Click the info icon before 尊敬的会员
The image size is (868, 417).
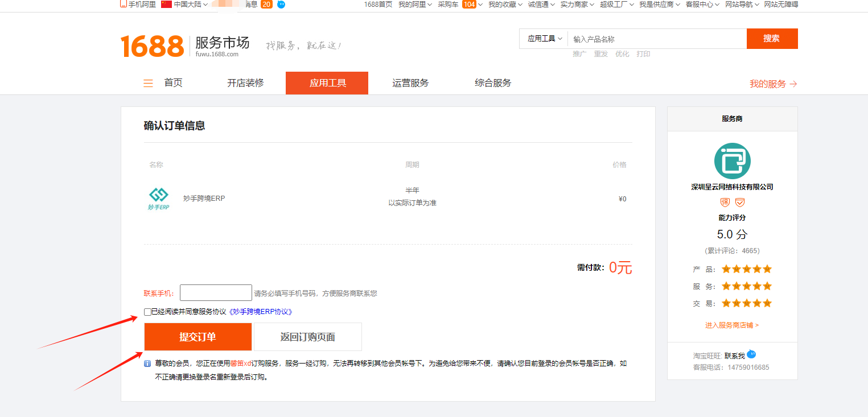(x=147, y=364)
